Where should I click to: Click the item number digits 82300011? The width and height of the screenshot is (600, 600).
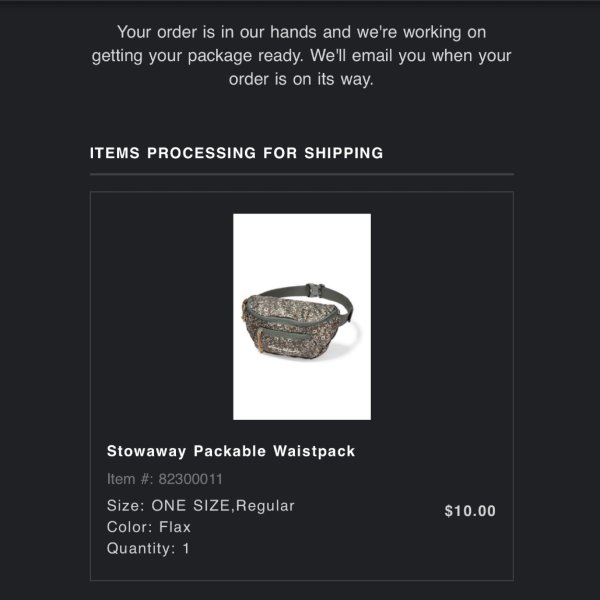(x=191, y=479)
